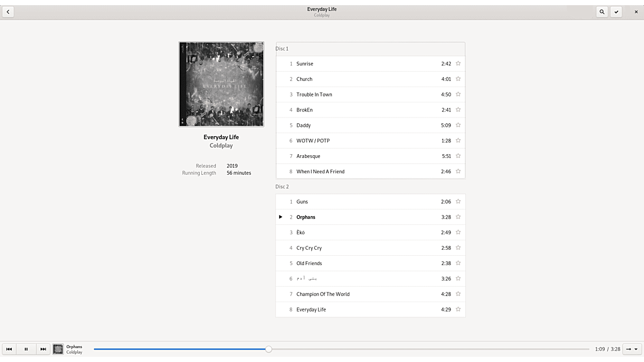
Task: Click the now-playing album thumbnail
Action: pyautogui.click(x=58, y=349)
